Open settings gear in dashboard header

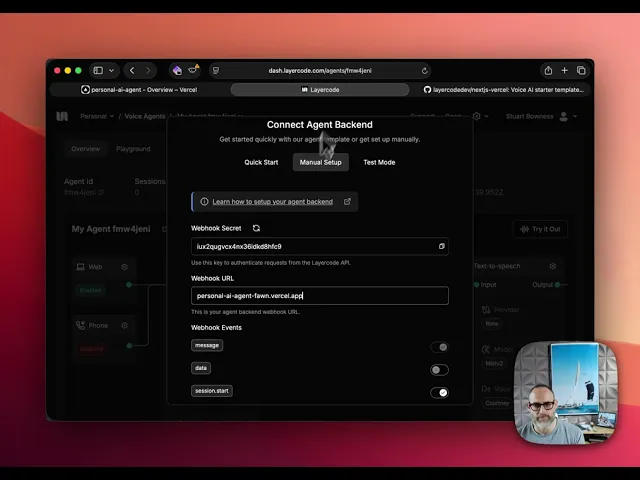click(x=476, y=116)
